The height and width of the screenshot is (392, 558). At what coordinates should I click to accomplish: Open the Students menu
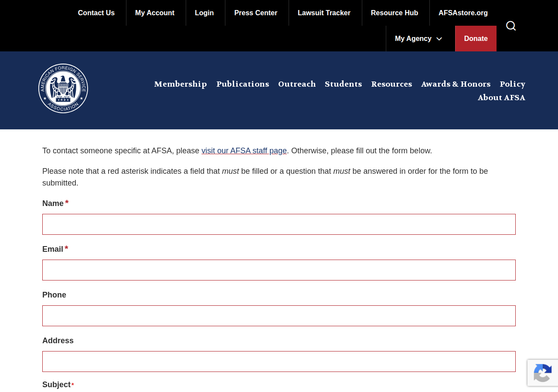click(344, 84)
